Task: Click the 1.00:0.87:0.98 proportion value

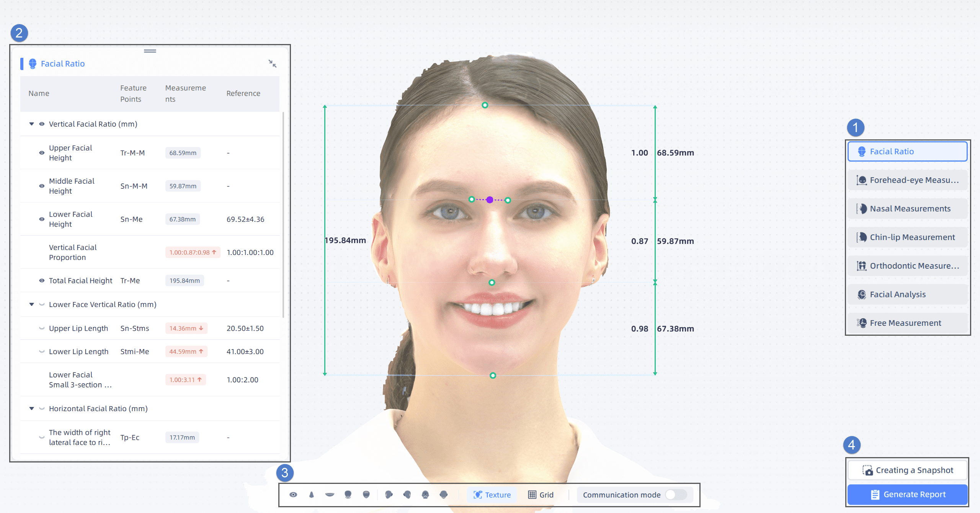Action: [193, 253]
